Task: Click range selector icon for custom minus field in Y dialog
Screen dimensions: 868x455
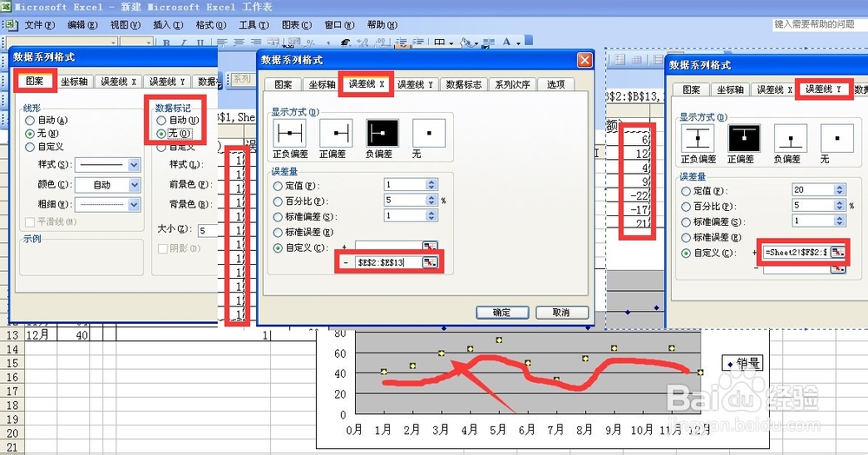Action: click(x=838, y=268)
